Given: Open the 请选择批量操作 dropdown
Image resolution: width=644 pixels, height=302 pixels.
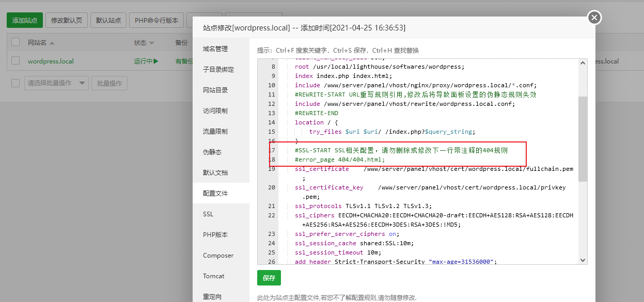Looking at the screenshot, I should coord(56,83).
